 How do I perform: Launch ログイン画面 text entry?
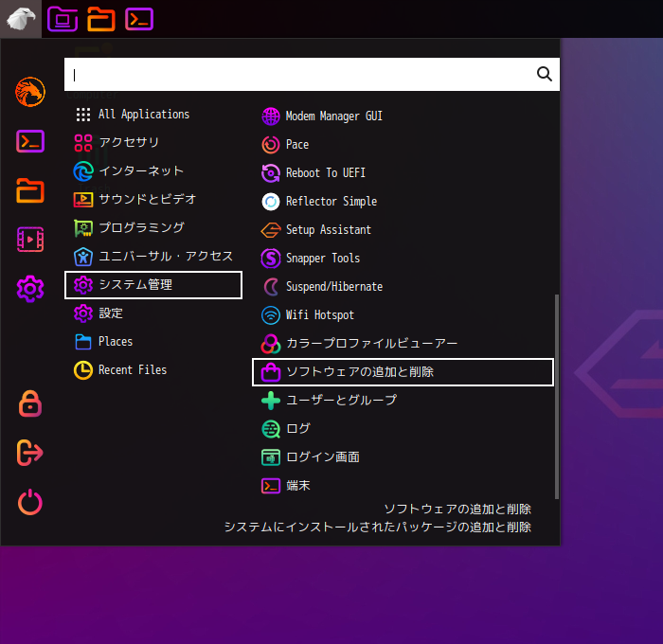pyautogui.click(x=323, y=457)
